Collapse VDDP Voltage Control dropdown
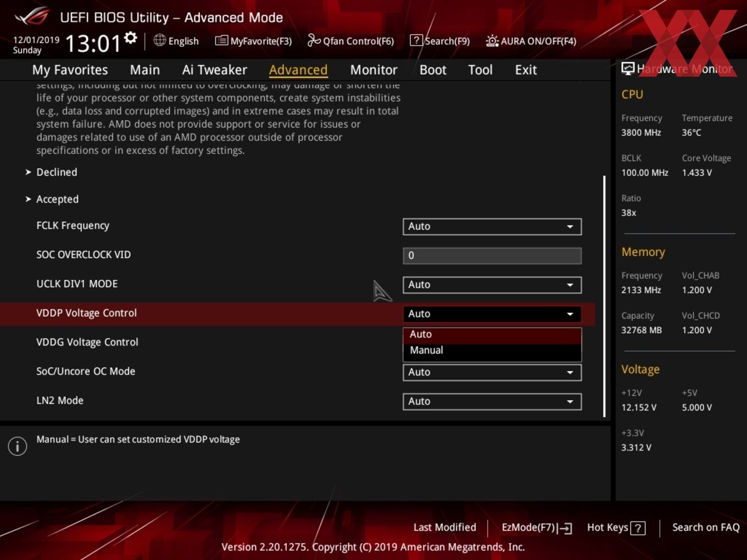747x560 pixels. [492, 313]
